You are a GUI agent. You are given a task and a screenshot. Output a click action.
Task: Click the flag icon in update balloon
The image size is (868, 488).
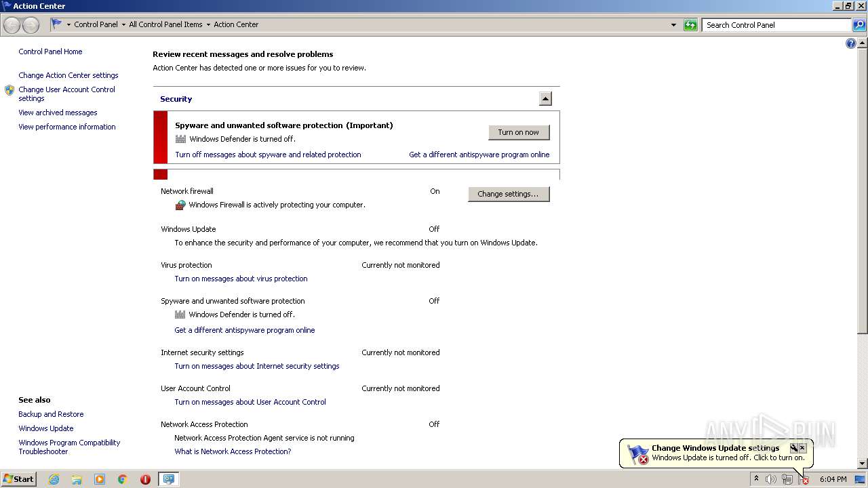tap(638, 454)
